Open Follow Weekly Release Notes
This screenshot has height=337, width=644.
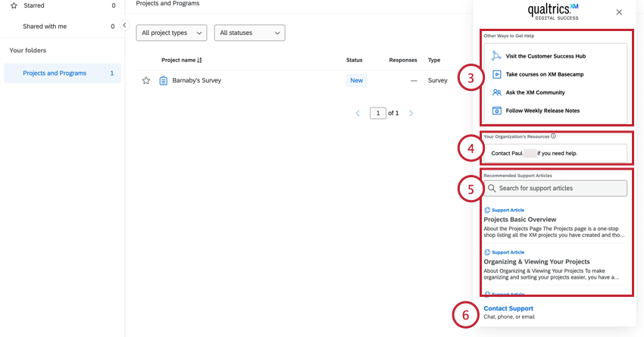(542, 111)
